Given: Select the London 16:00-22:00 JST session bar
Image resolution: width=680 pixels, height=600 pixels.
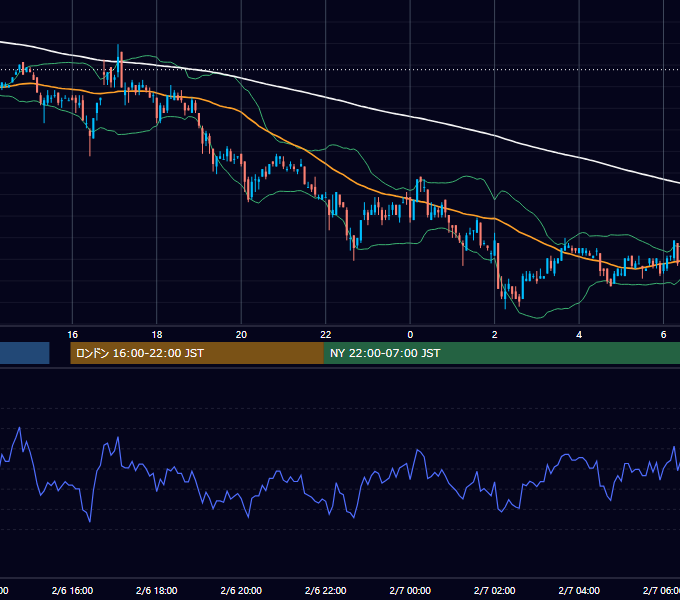Looking at the screenshot, I should (197, 353).
